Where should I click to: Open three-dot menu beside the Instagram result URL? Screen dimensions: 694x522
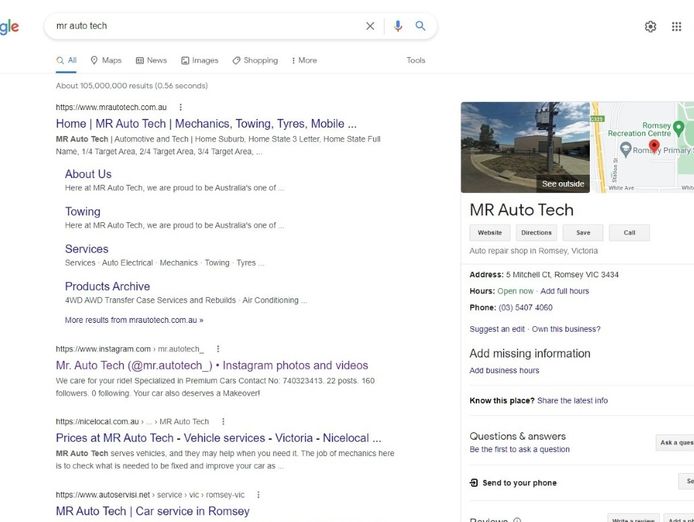click(x=218, y=349)
